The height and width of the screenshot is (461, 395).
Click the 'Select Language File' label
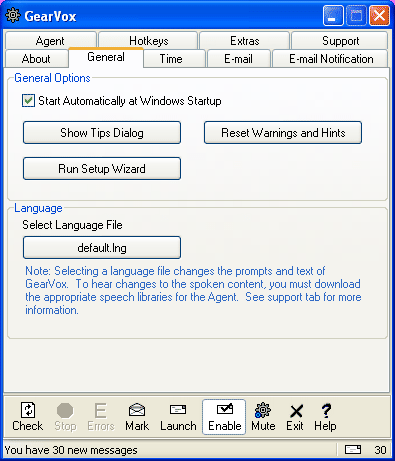pos(72,225)
